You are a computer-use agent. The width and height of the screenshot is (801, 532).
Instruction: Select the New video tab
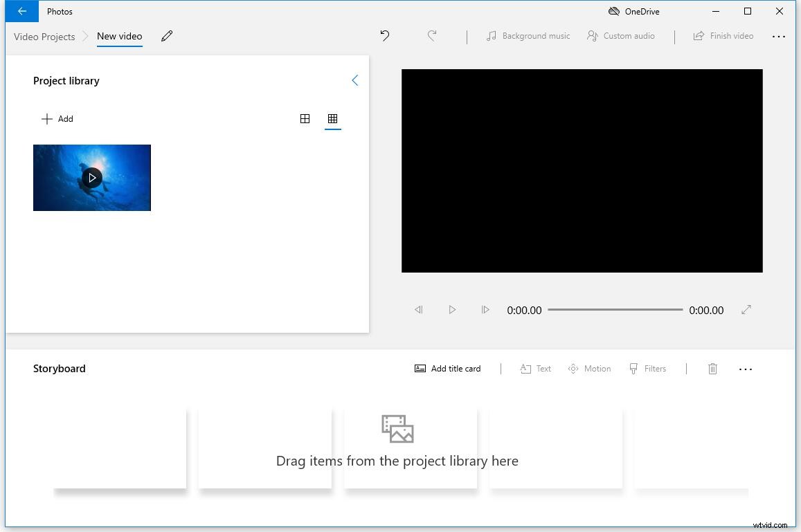(x=119, y=35)
